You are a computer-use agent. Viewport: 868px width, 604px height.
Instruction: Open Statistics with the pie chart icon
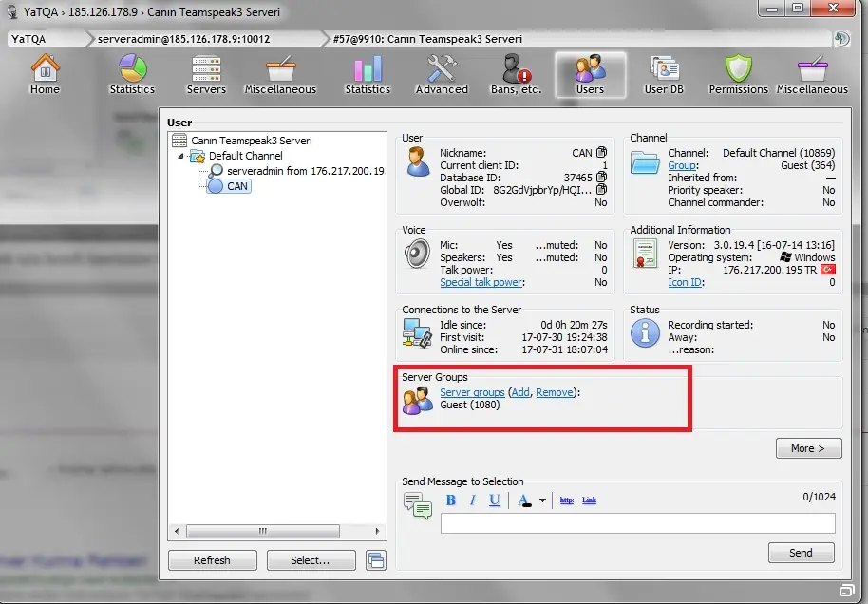pyautogui.click(x=132, y=75)
